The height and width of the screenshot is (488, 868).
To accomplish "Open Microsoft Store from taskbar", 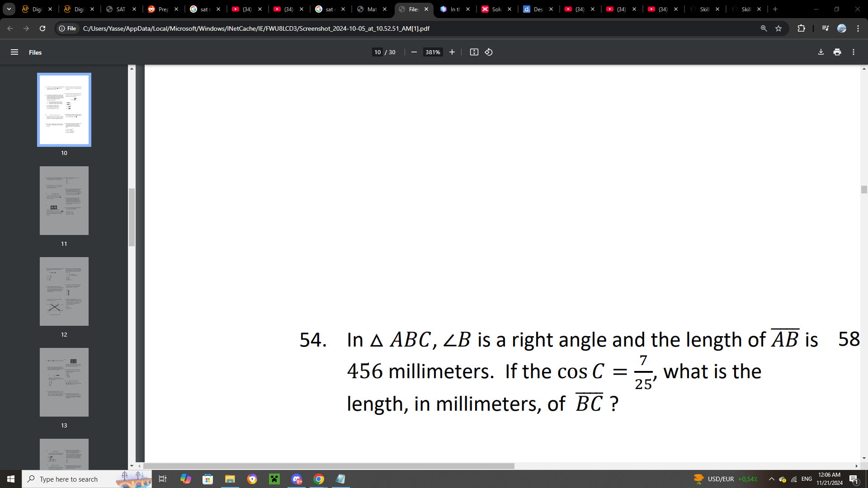I will tap(208, 479).
